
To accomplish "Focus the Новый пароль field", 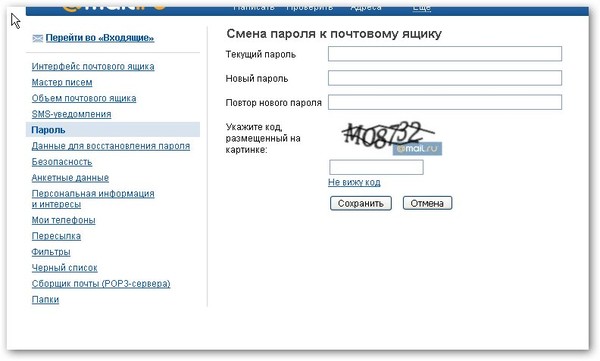I will click(445, 78).
